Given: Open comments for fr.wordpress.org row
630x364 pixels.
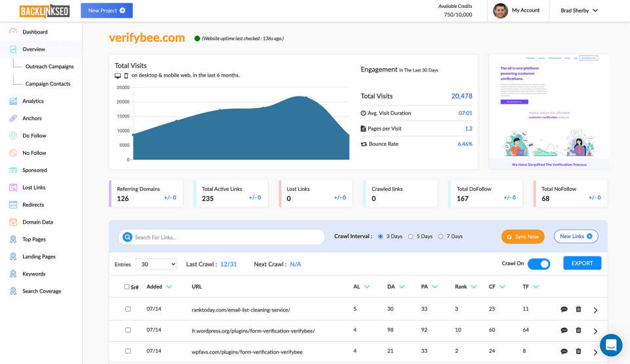Looking at the screenshot, I should pos(564,331).
